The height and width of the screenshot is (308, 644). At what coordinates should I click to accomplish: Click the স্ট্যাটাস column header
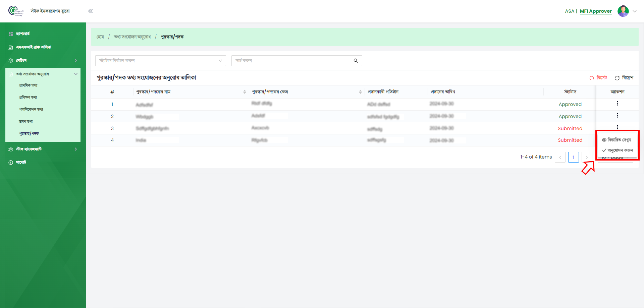(x=570, y=92)
